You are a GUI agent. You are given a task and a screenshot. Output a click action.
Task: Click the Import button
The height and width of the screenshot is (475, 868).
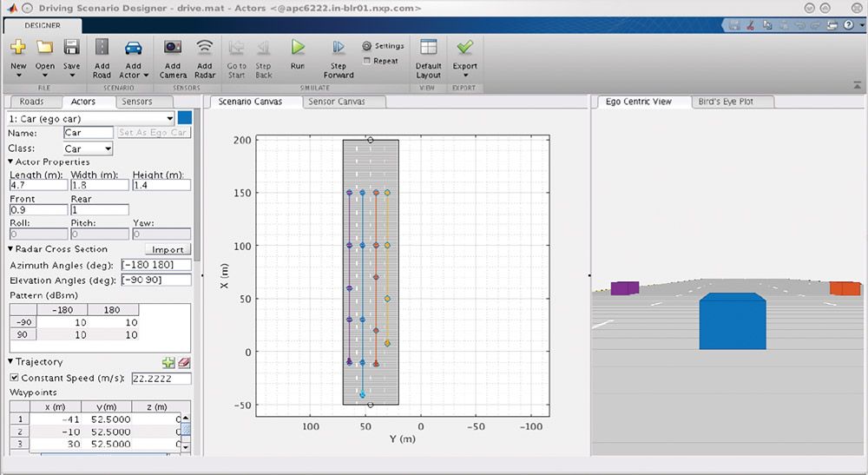168,249
